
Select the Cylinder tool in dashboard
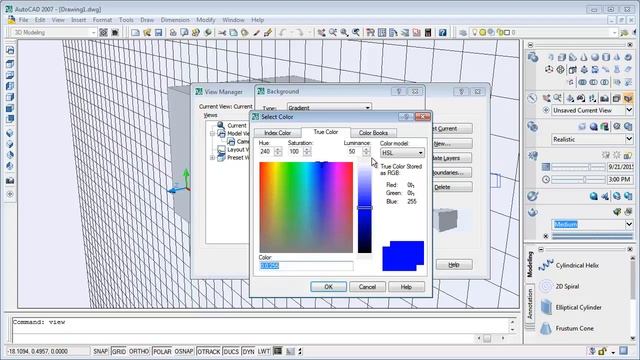(x=606, y=58)
